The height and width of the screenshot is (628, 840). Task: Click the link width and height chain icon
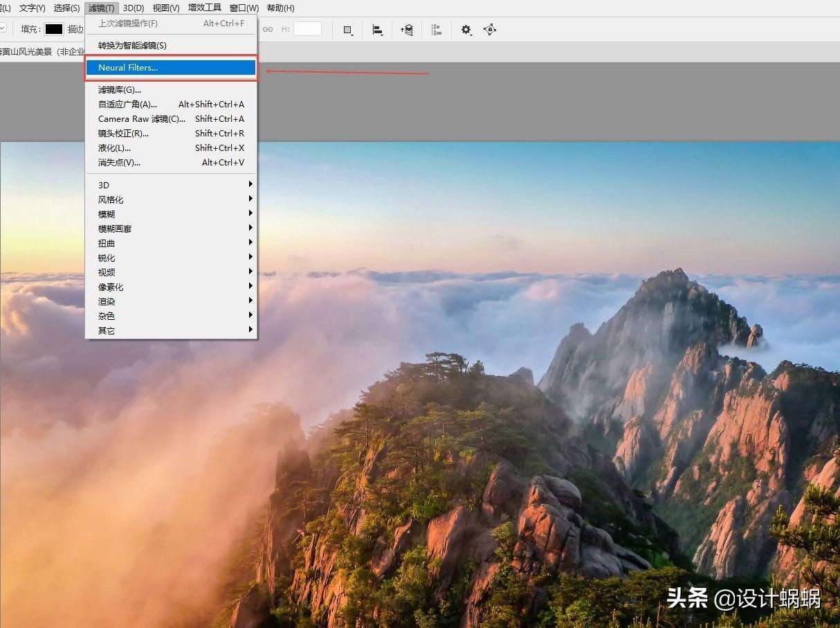tap(268, 29)
